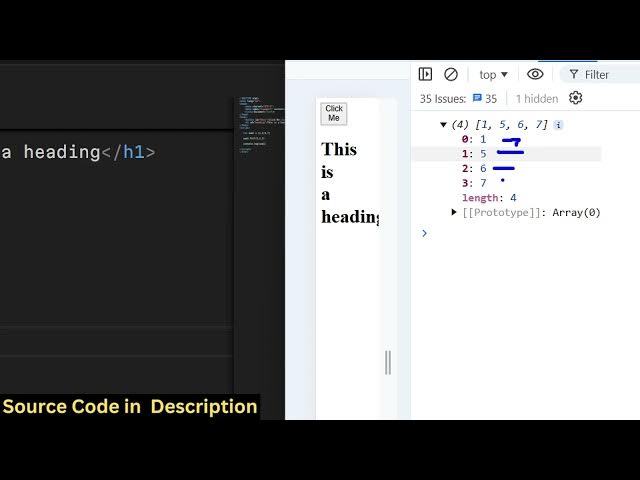The width and height of the screenshot is (640, 480).
Task: Expand the [[Prototype]]: Array(0) entry
Action: (x=454, y=212)
